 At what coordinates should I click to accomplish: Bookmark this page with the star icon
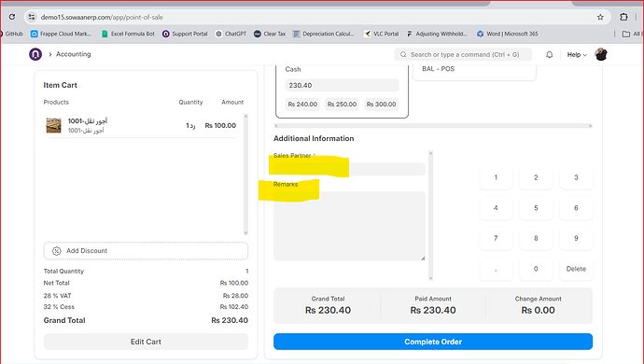tap(600, 17)
